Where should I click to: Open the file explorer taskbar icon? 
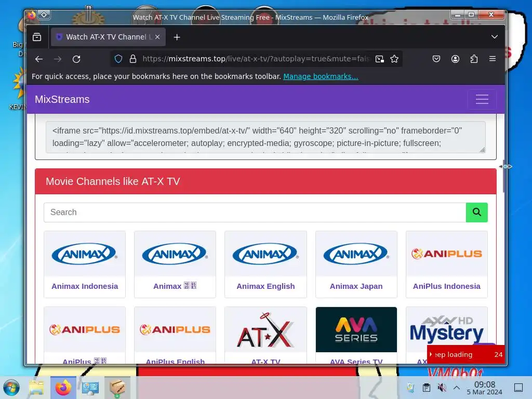point(36,388)
